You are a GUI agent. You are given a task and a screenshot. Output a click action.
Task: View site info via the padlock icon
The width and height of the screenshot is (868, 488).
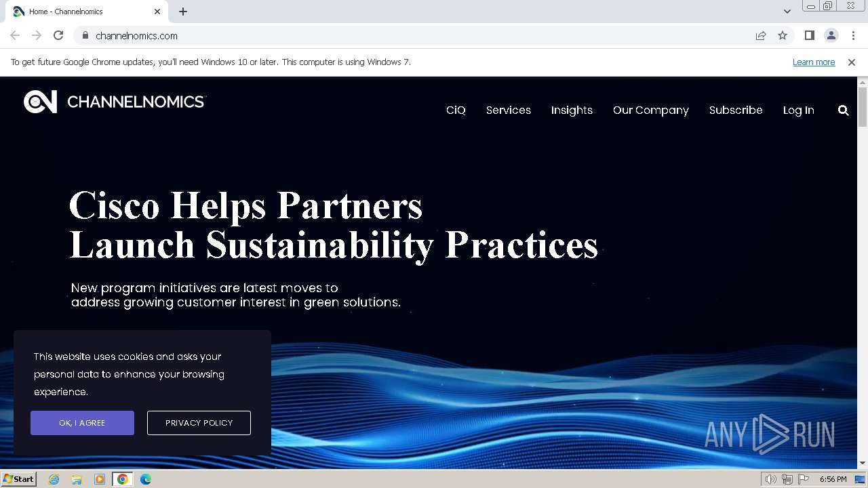point(85,35)
